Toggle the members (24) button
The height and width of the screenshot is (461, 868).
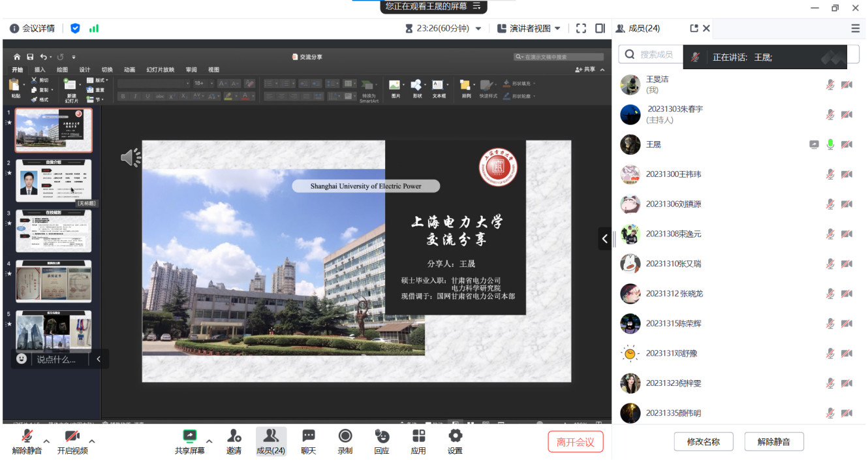coord(271,442)
